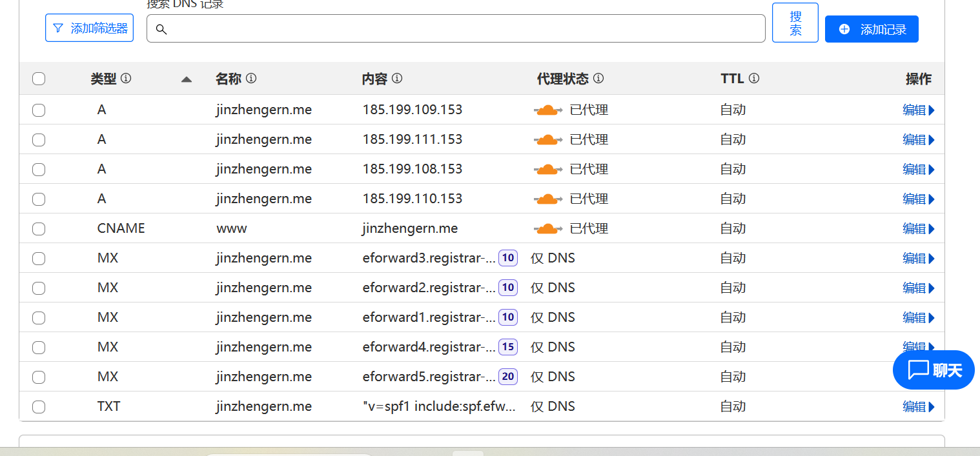
Task: Expand 编辑 for the 185.199.111.153 A record
Action: pyautogui.click(x=919, y=139)
